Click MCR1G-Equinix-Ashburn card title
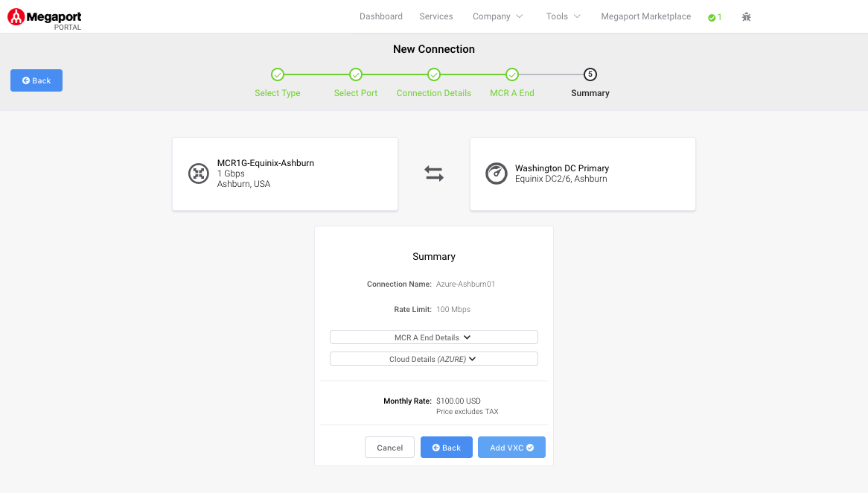This screenshot has height=493, width=868. point(266,163)
